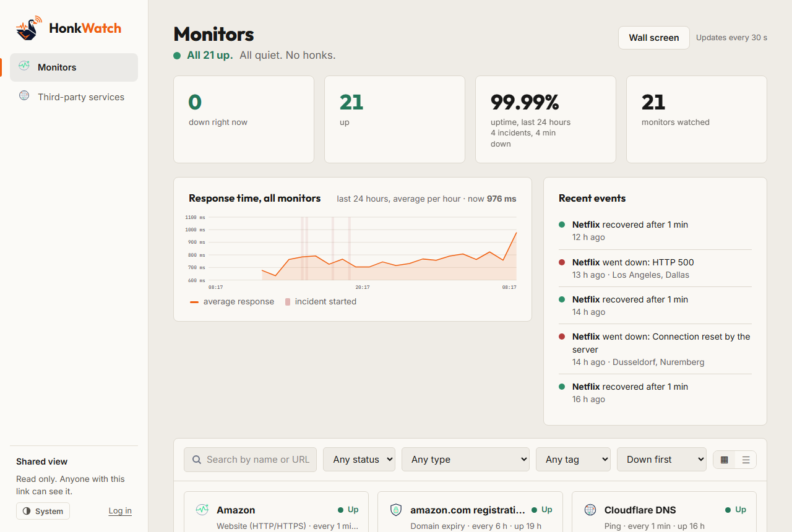Click the 21 monitors watched stat

(x=697, y=119)
